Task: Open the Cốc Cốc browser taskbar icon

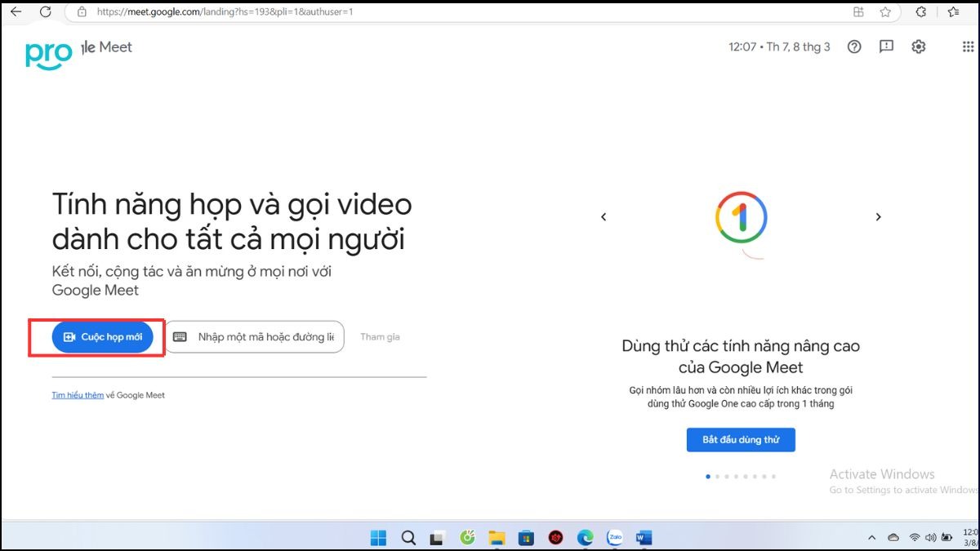Action: 468,537
